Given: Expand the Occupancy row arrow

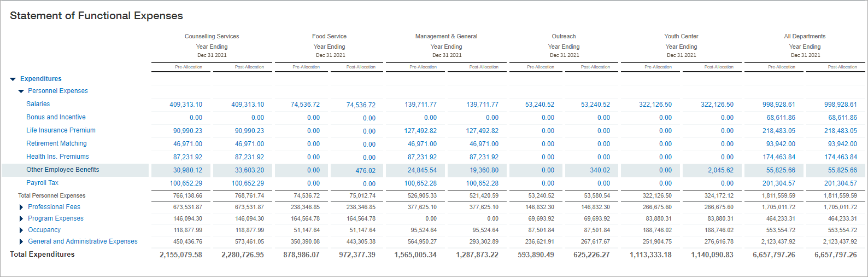Looking at the screenshot, I should pyautogui.click(x=21, y=230).
